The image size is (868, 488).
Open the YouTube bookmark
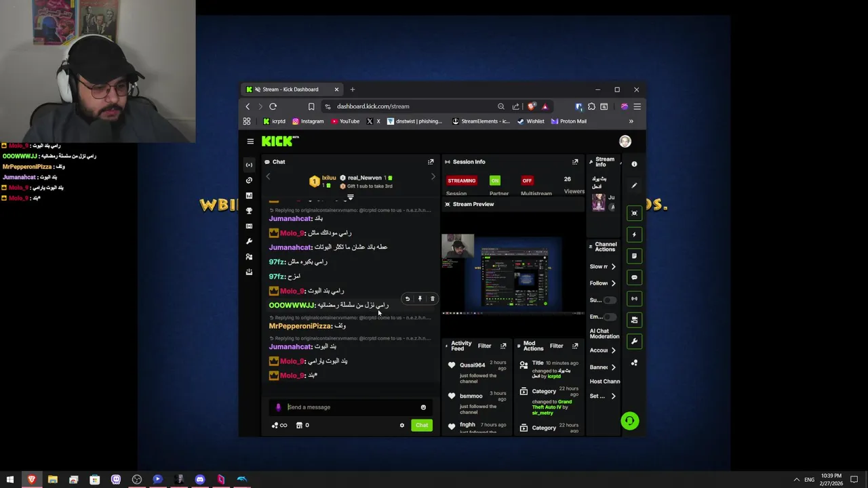345,121
